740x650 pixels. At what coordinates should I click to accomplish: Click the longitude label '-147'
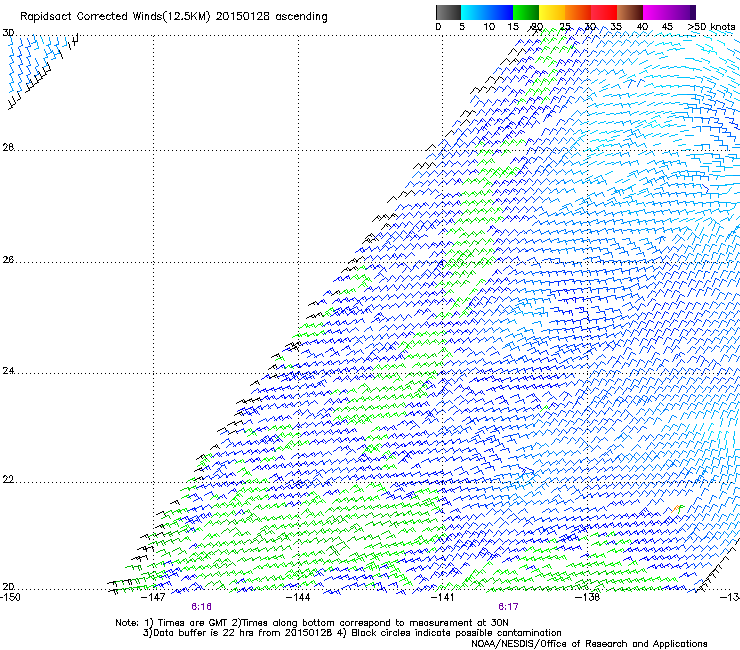153,597
